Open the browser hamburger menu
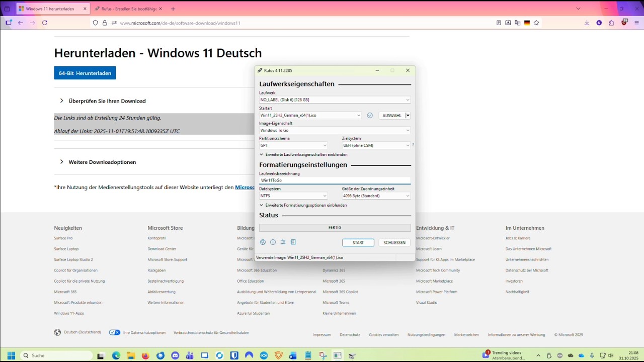644x362 pixels. pyautogui.click(x=636, y=23)
